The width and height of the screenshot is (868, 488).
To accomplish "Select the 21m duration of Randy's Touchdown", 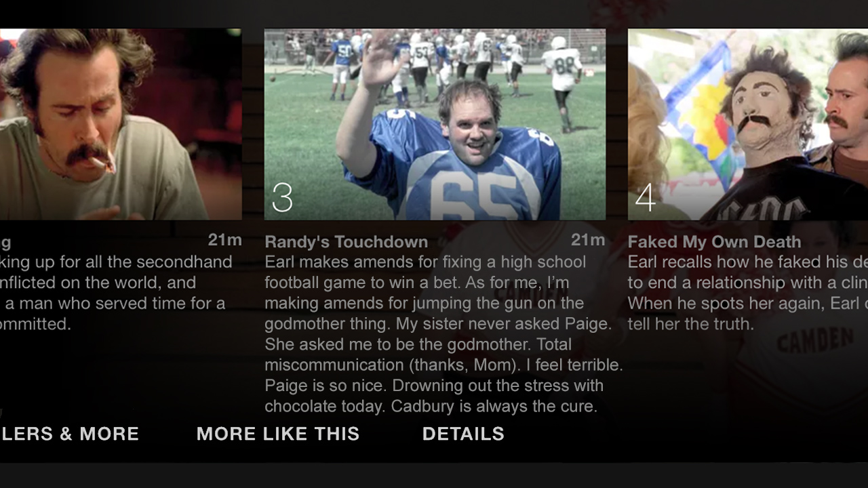I will [588, 240].
